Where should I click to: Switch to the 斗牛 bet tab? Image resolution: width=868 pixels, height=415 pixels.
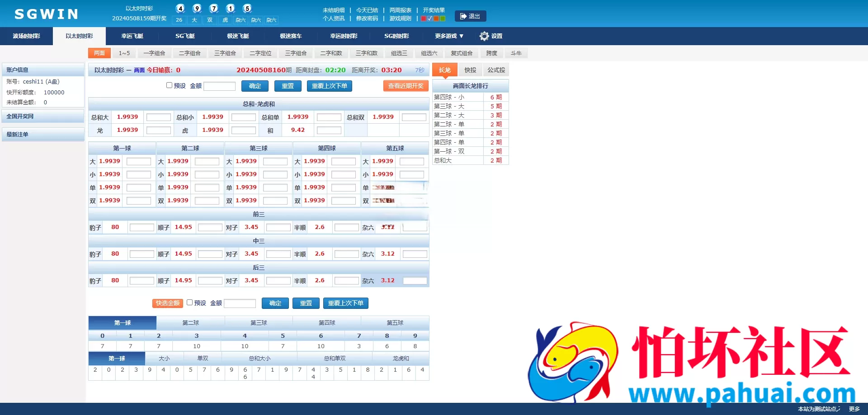click(516, 53)
